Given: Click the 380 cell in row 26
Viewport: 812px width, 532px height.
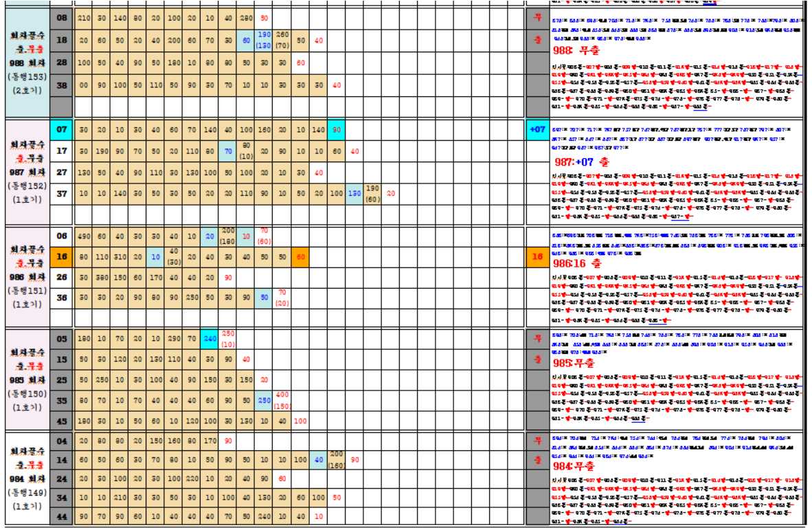Looking at the screenshot, I should 102,277.
